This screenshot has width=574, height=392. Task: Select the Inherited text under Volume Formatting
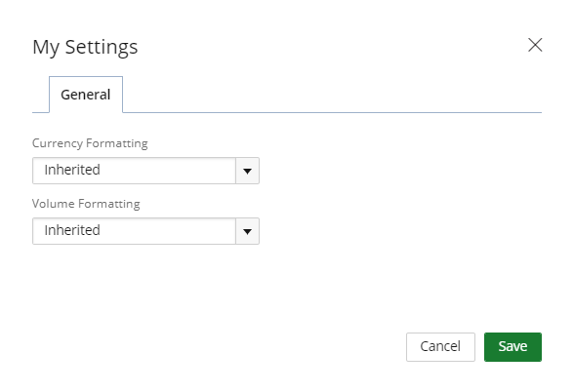coord(72,230)
